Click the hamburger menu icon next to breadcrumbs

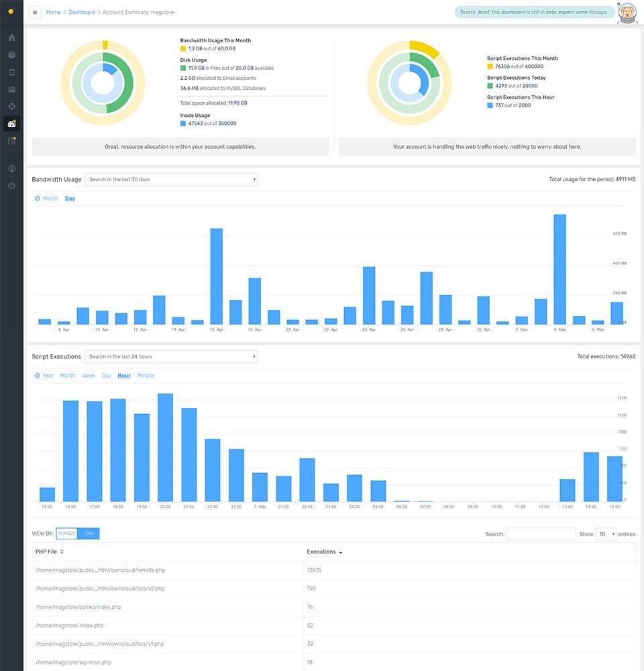click(35, 12)
